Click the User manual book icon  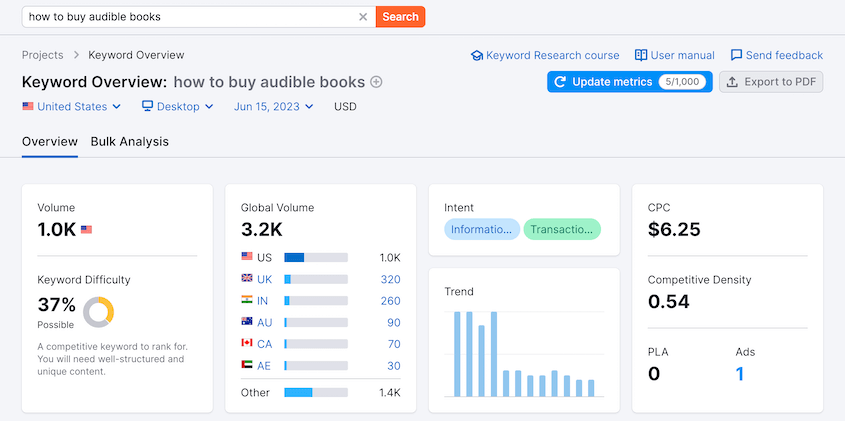641,55
